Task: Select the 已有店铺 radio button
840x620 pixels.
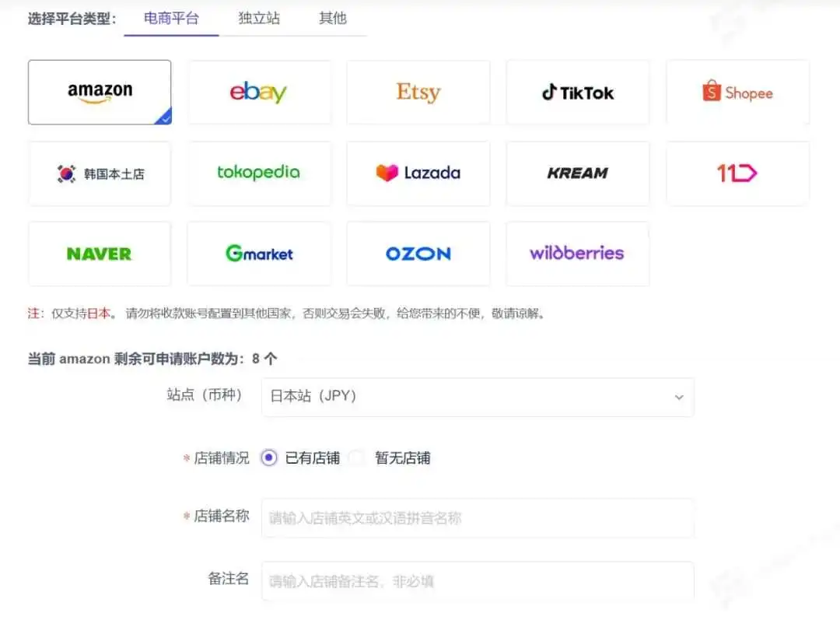Action: (269, 457)
